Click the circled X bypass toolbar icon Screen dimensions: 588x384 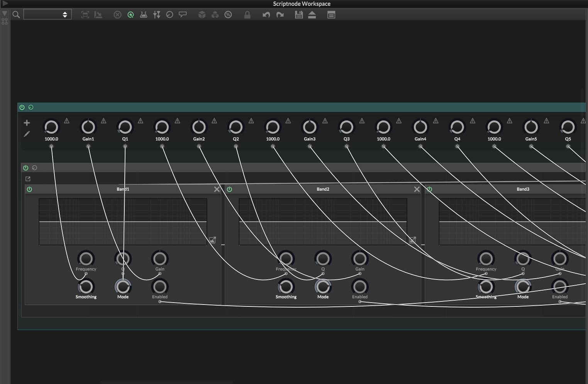pyautogui.click(x=117, y=15)
